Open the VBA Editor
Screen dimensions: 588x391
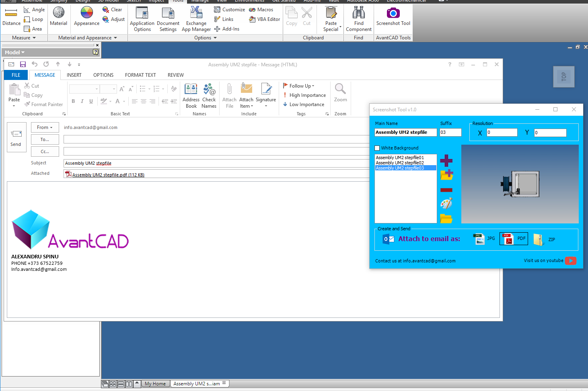pos(265,19)
